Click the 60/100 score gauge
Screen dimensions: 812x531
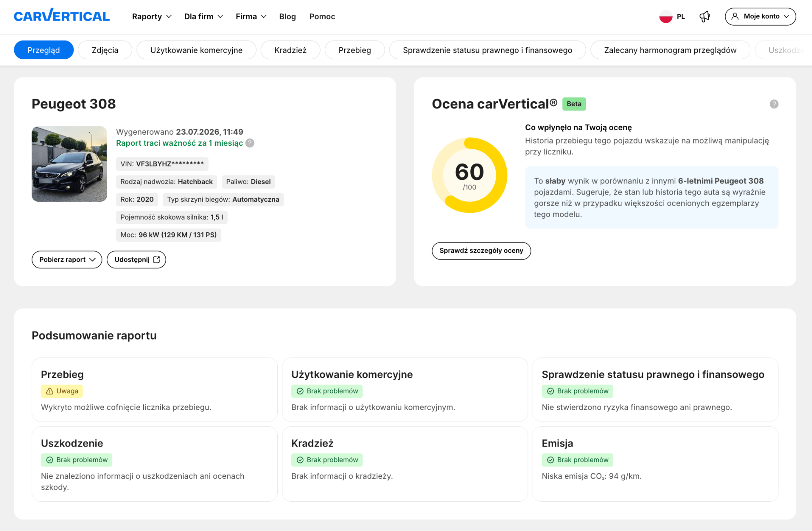point(469,175)
